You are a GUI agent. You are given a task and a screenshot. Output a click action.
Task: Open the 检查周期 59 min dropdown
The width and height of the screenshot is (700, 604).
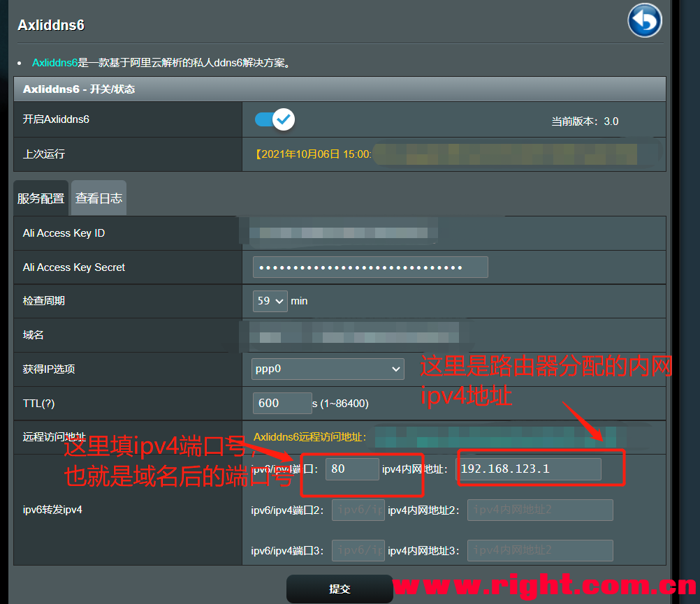270,301
